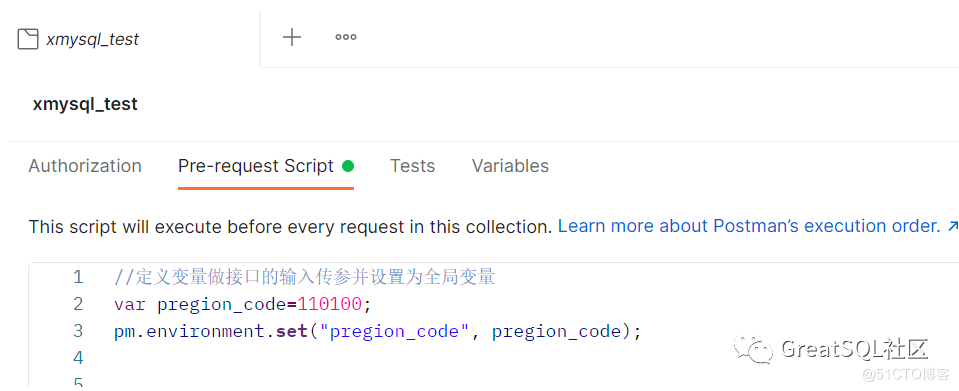Open a new tab with plus icon
The width and height of the screenshot is (959, 391).
coord(292,37)
